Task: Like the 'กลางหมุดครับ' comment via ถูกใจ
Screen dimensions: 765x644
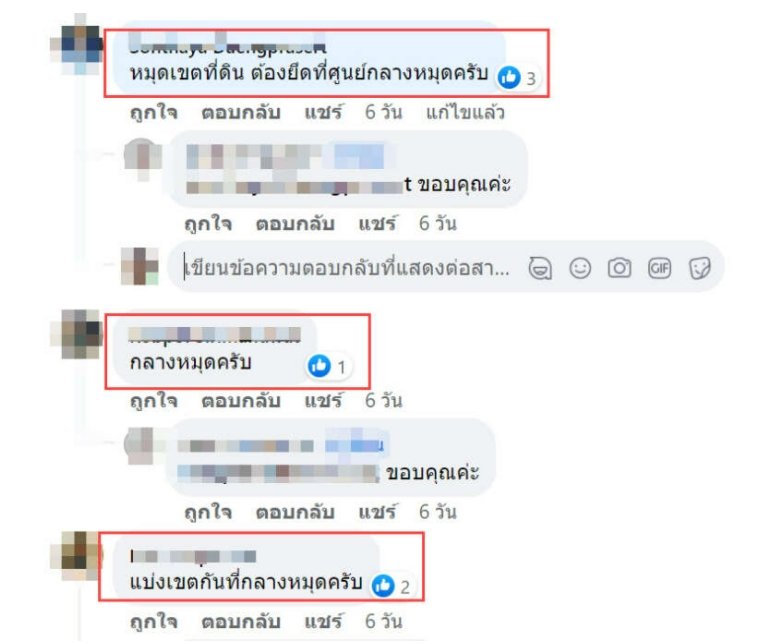Action: click(x=153, y=401)
